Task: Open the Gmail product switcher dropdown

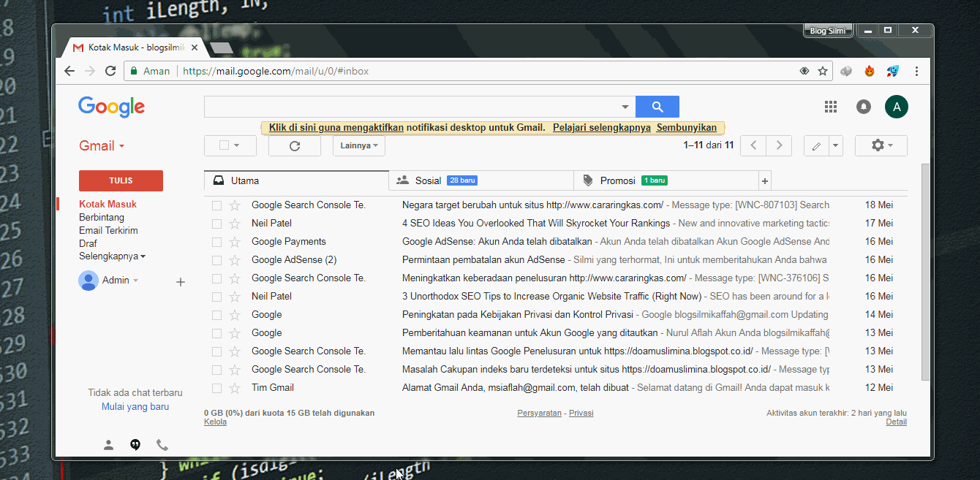Action: 102,145
